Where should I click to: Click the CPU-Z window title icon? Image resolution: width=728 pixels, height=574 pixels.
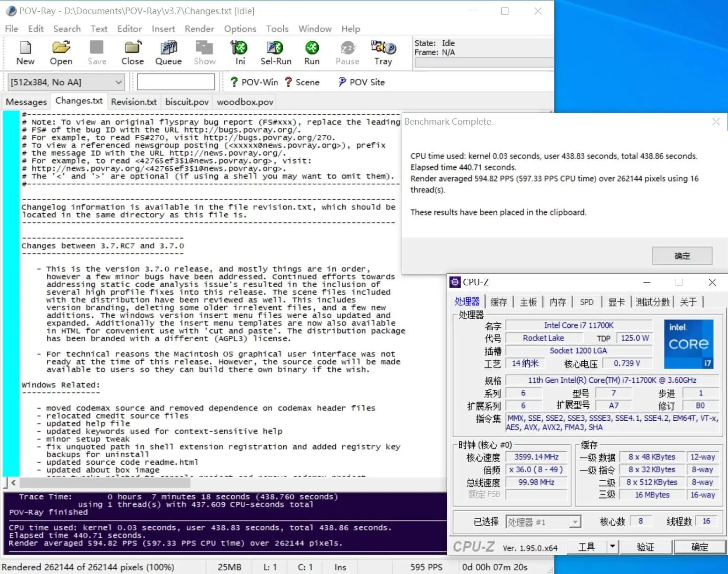455,282
